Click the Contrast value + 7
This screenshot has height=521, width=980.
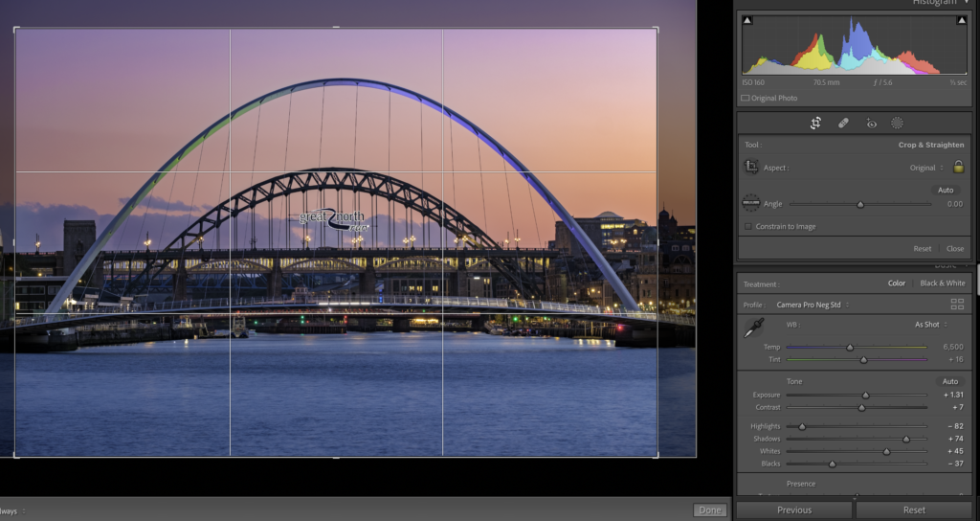pos(957,407)
